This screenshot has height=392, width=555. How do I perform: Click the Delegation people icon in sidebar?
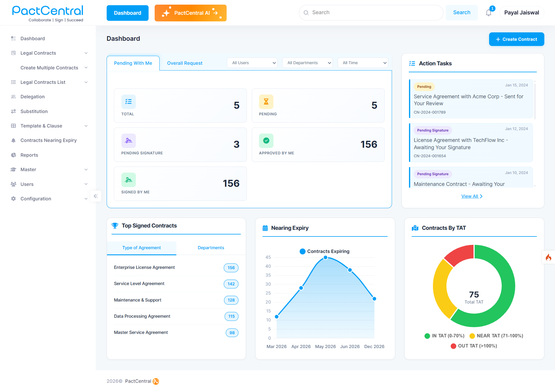pyautogui.click(x=13, y=97)
